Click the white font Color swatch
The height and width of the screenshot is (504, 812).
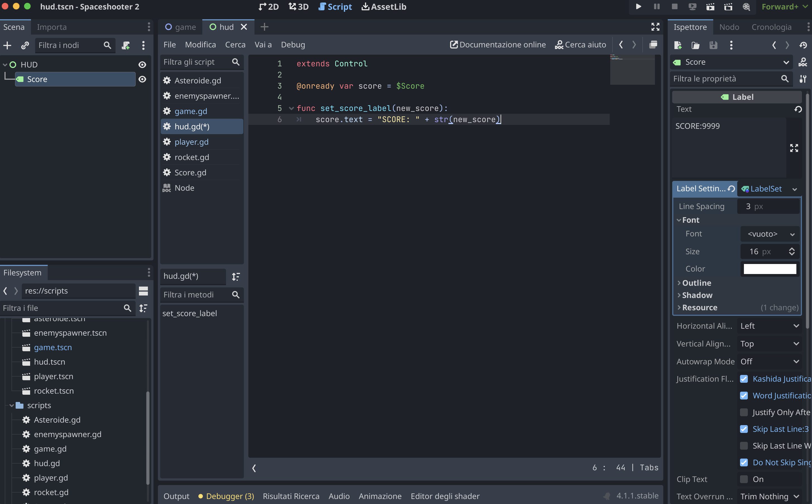(x=769, y=269)
